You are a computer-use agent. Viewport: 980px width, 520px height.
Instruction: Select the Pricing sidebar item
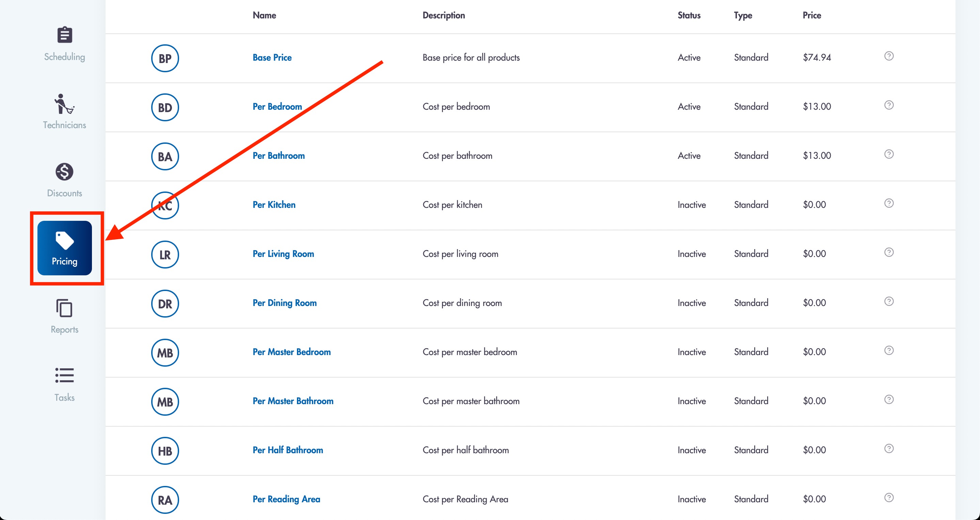(x=65, y=248)
